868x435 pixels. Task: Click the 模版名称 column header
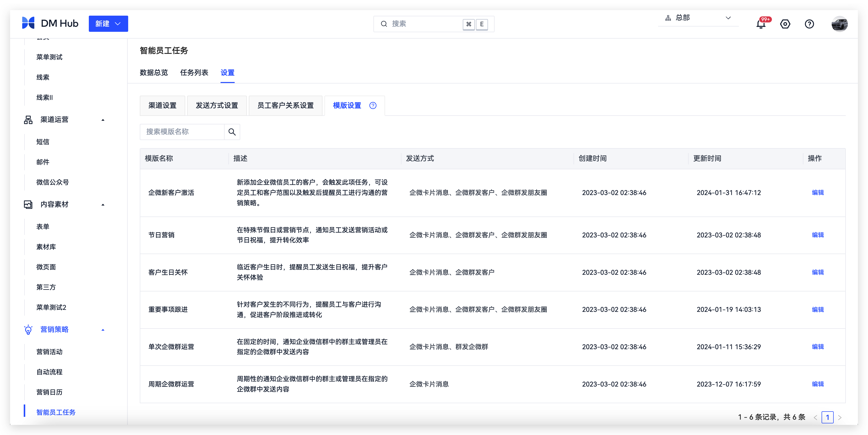click(x=159, y=158)
